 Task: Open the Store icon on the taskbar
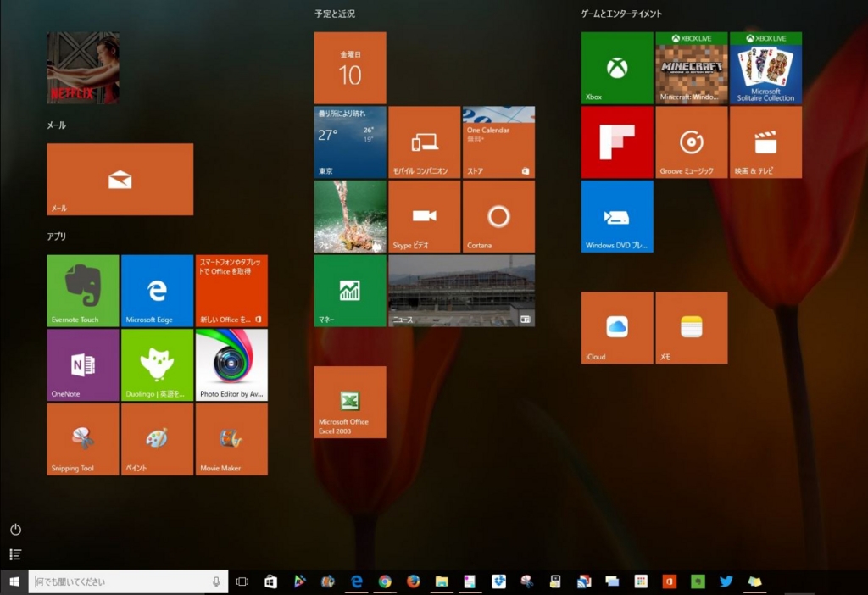point(270,581)
